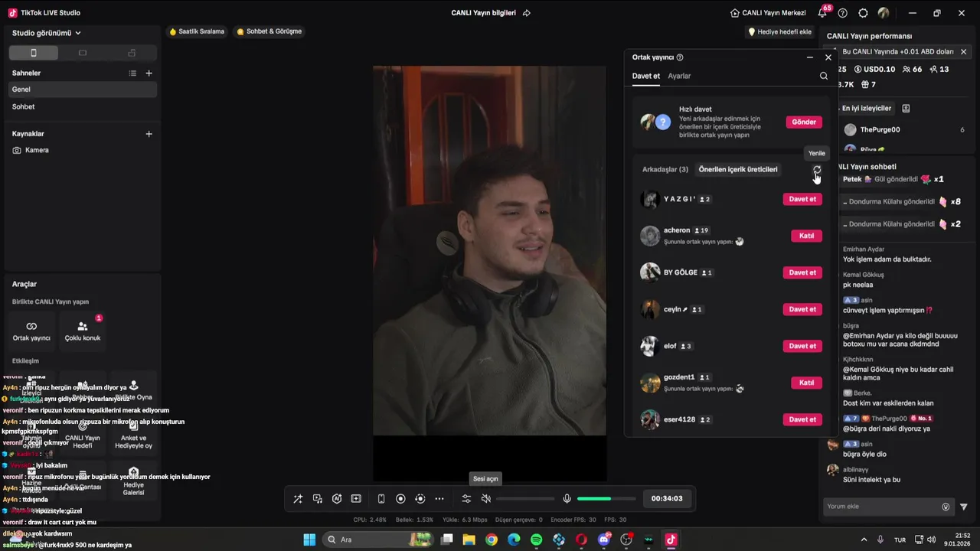This screenshot has height=551, width=980.
Task: Open the Ortak yayıncı tool
Action: click(31, 331)
